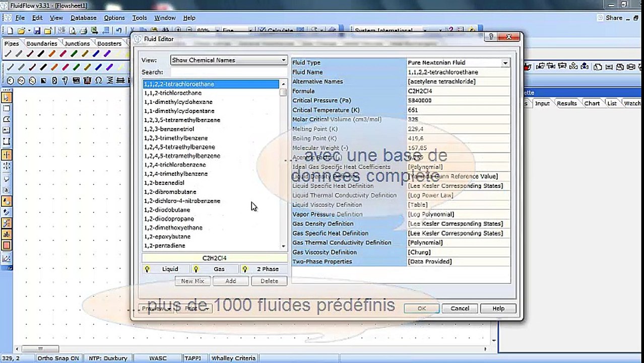Click the fluid list scrollbar down arrow

pos(283,246)
